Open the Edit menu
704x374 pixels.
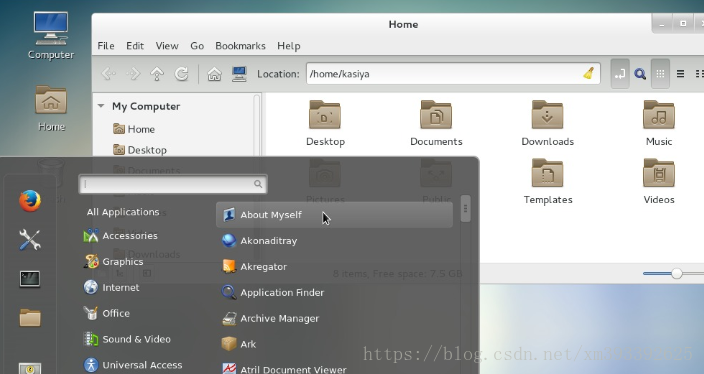point(135,46)
